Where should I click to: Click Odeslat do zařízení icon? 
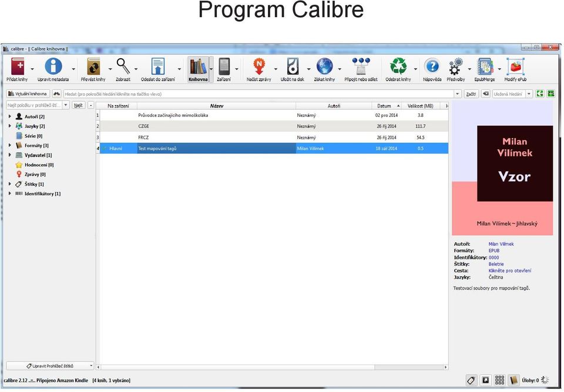[158, 66]
